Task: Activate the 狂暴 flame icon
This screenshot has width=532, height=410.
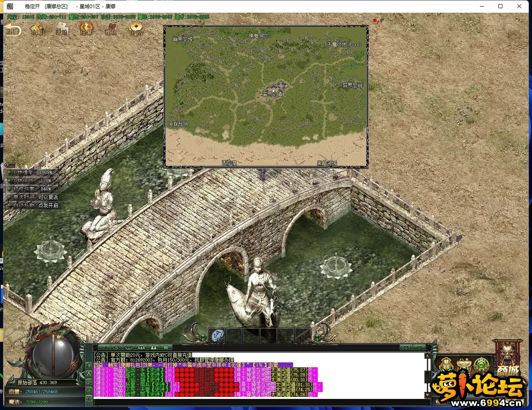Action: (x=86, y=29)
